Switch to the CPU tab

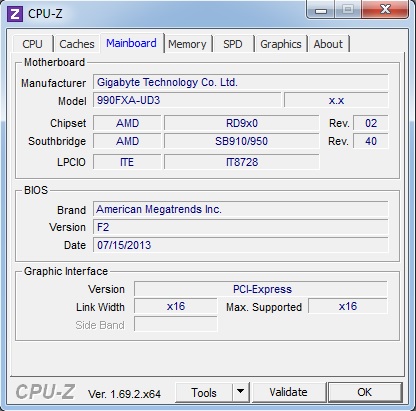tap(32, 44)
